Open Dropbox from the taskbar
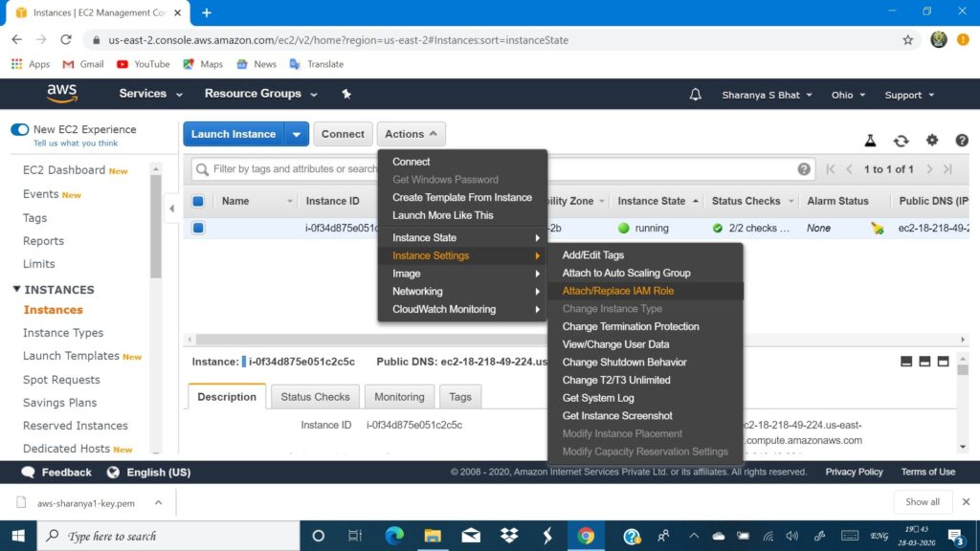Image resolution: width=980 pixels, height=551 pixels. pos(509,536)
